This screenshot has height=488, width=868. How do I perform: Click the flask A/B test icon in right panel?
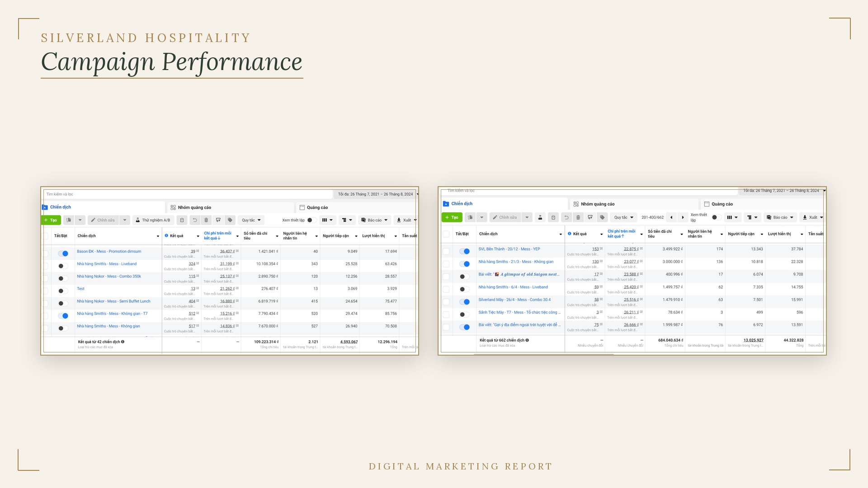[540, 217]
